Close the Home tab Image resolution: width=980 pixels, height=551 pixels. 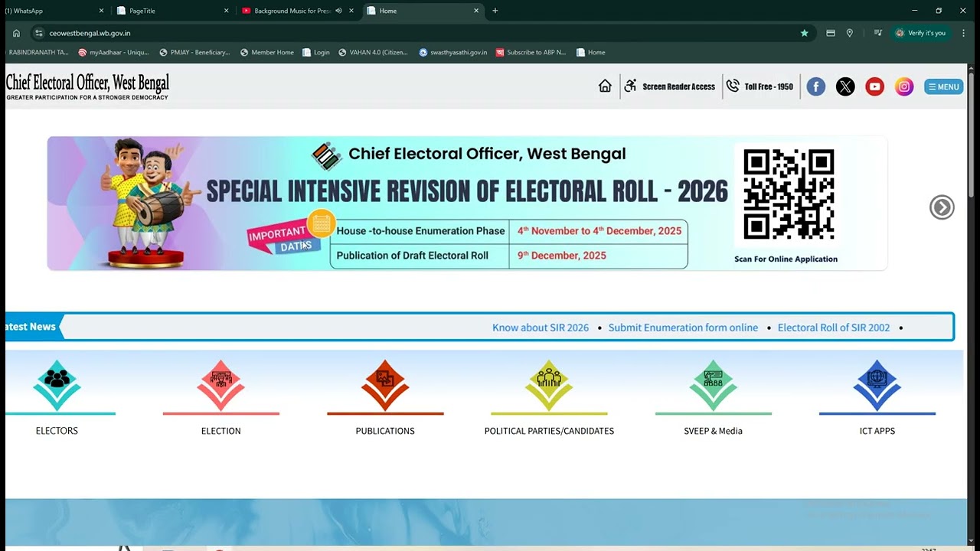tap(475, 11)
